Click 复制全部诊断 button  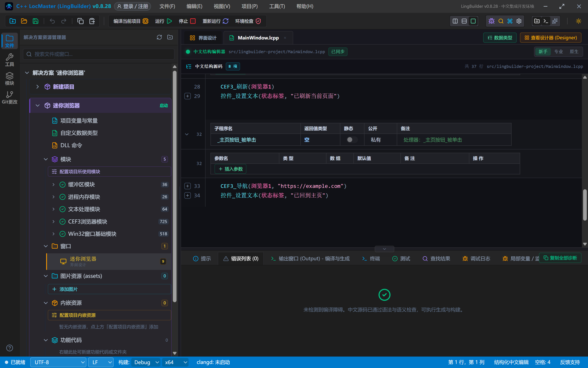[x=560, y=258]
